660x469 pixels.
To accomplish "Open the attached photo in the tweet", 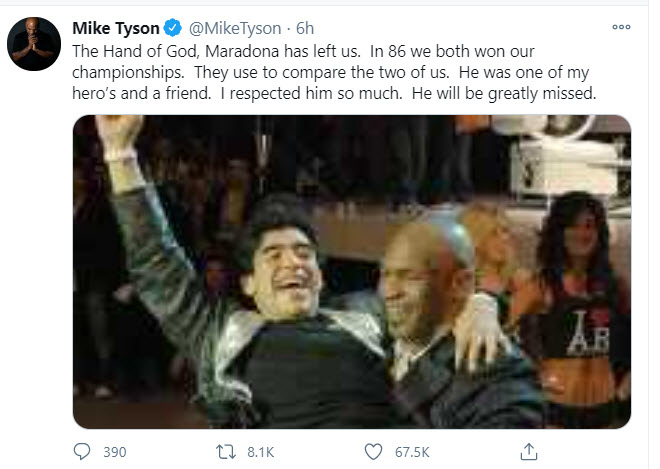I will (x=352, y=272).
